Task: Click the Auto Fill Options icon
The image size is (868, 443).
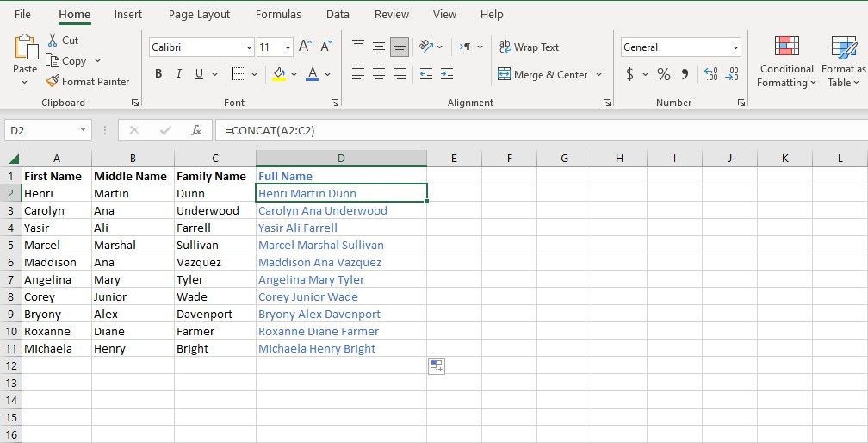Action: point(436,366)
